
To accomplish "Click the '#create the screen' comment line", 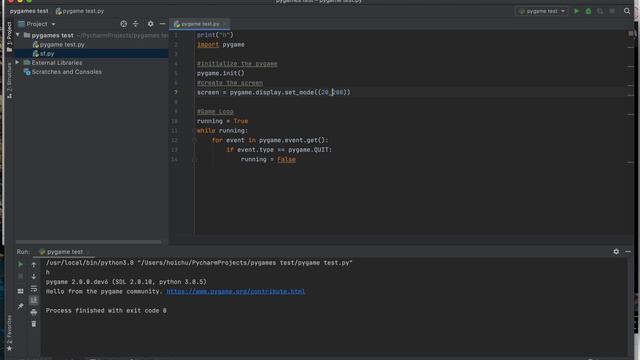I will coord(230,83).
